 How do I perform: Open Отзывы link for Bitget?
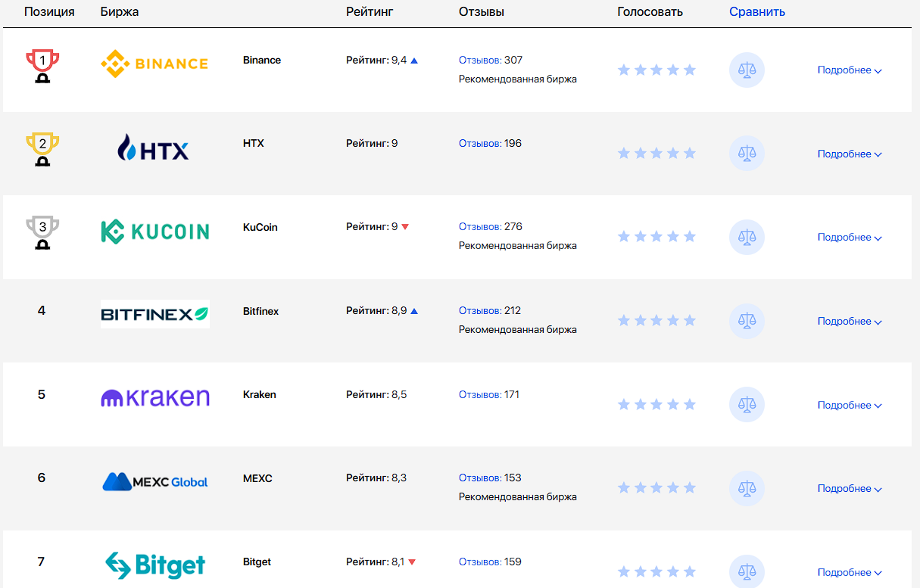click(480, 562)
